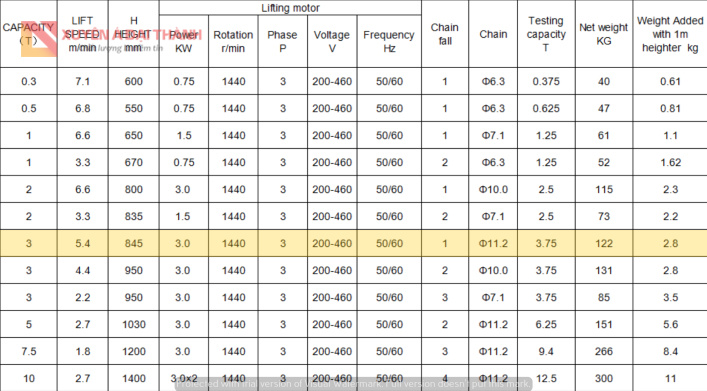Click the "Power KW" column header
The width and height of the screenshot is (707, 391).
(184, 41)
